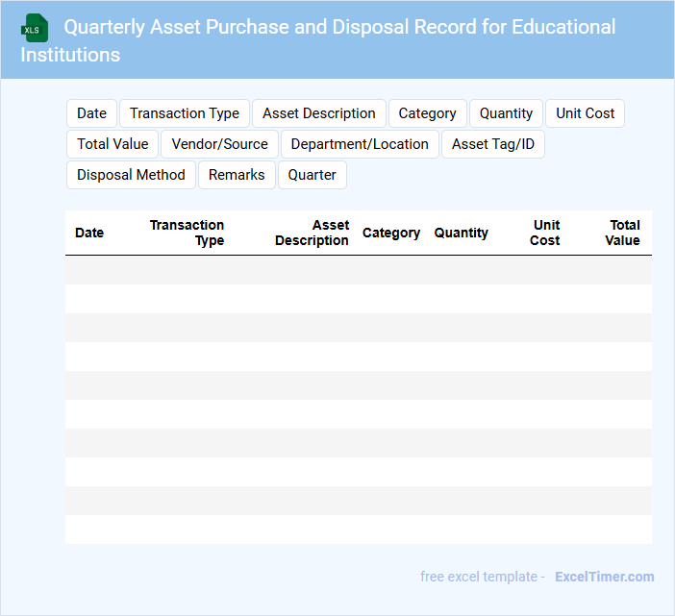
Task: Click the Unit Cost tag
Action: [585, 113]
